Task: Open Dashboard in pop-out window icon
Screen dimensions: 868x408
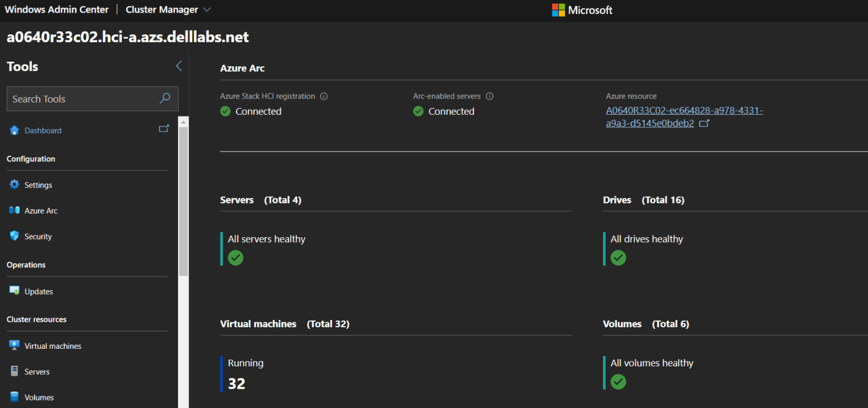Action: click(x=164, y=129)
